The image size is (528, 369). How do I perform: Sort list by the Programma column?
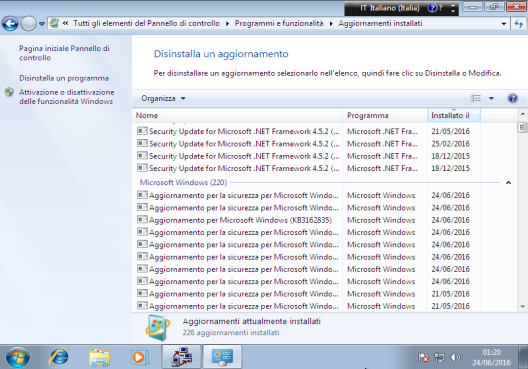(385, 115)
